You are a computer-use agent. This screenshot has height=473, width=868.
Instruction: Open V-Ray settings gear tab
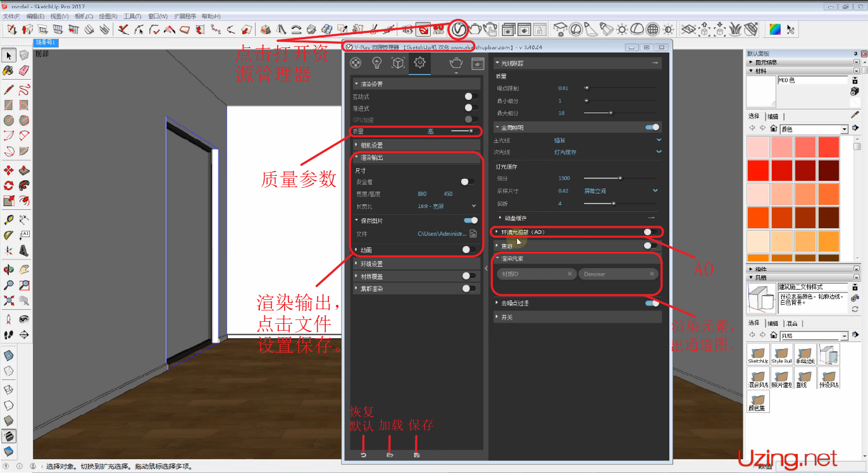[419, 63]
